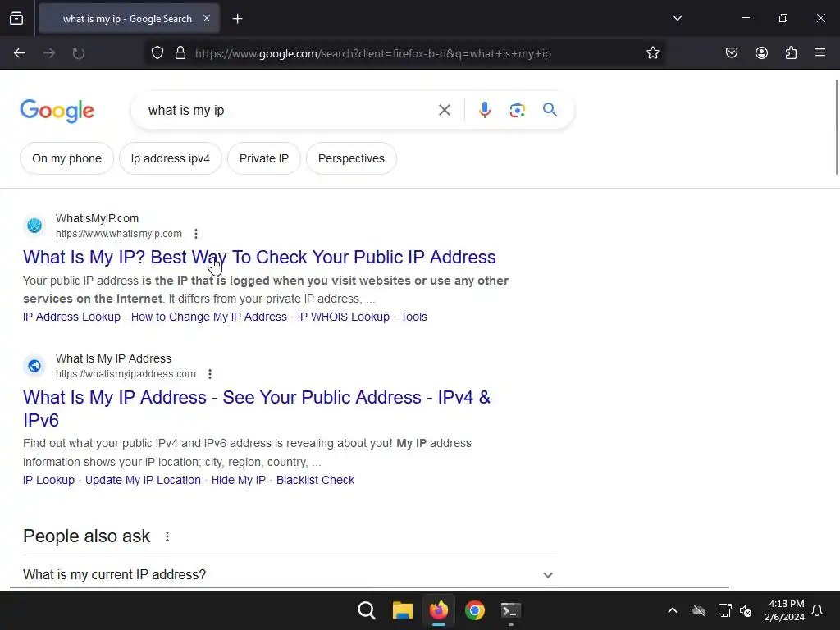Image resolution: width=840 pixels, height=630 pixels.
Task: Open the three-dot menu beside whatismyipaddress.com
Action: point(210,374)
